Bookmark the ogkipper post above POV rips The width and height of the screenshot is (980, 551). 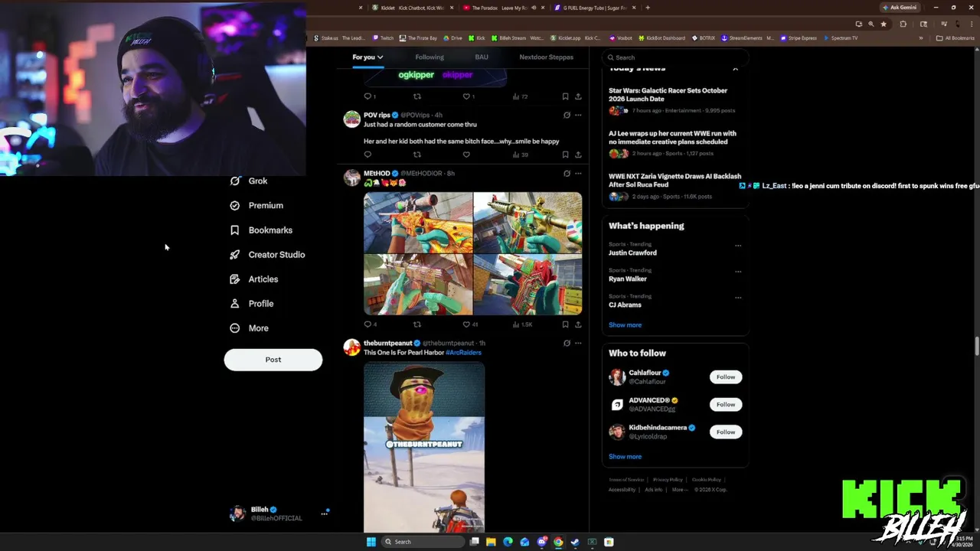point(565,96)
